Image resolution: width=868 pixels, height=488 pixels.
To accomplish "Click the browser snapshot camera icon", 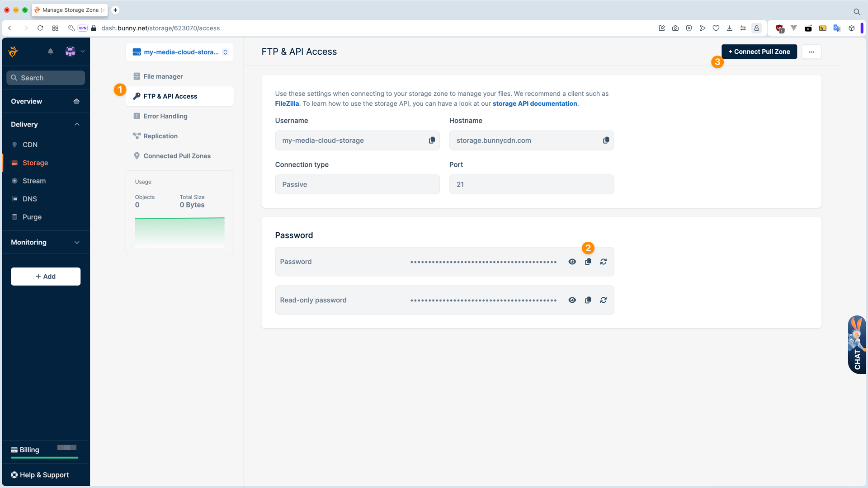I will pos(675,28).
